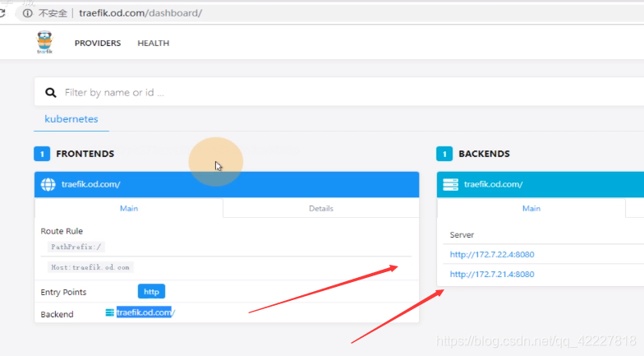Screen dimensions: 644x356
Task: Open backend Main tab
Action: coord(531,209)
